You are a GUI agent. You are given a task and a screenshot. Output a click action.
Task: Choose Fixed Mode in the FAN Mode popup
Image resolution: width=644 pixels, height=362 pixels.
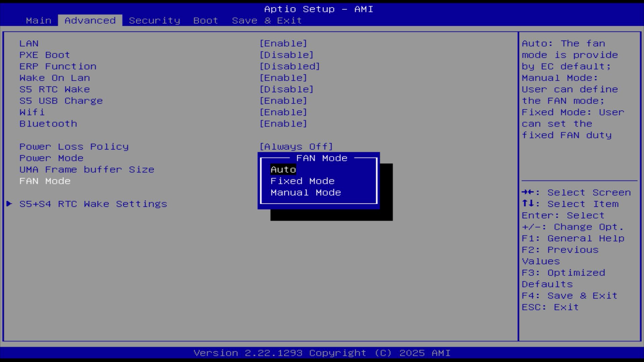tap(302, 181)
